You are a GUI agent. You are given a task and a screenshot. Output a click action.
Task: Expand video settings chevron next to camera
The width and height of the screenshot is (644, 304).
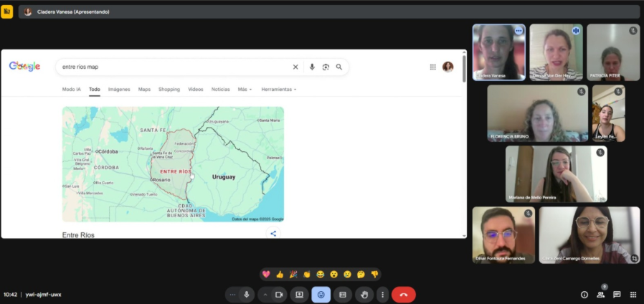click(265, 295)
